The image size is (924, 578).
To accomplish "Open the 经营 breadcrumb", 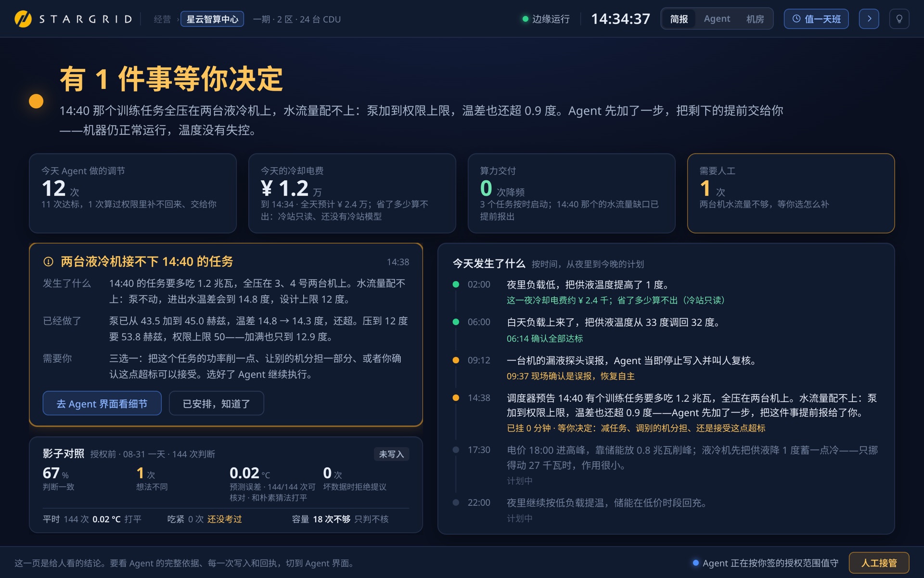I will coord(162,19).
